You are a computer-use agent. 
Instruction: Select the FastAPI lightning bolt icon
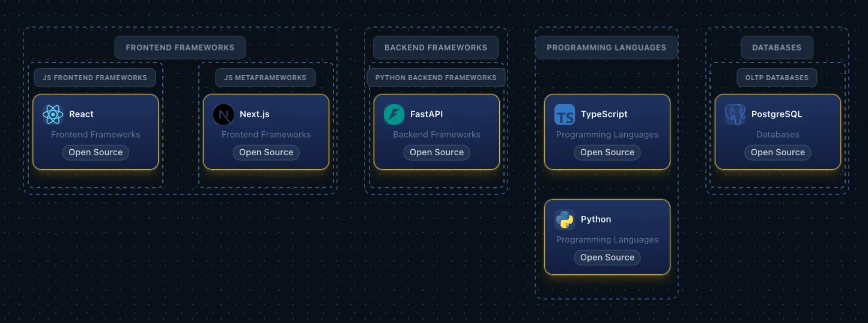click(x=394, y=114)
